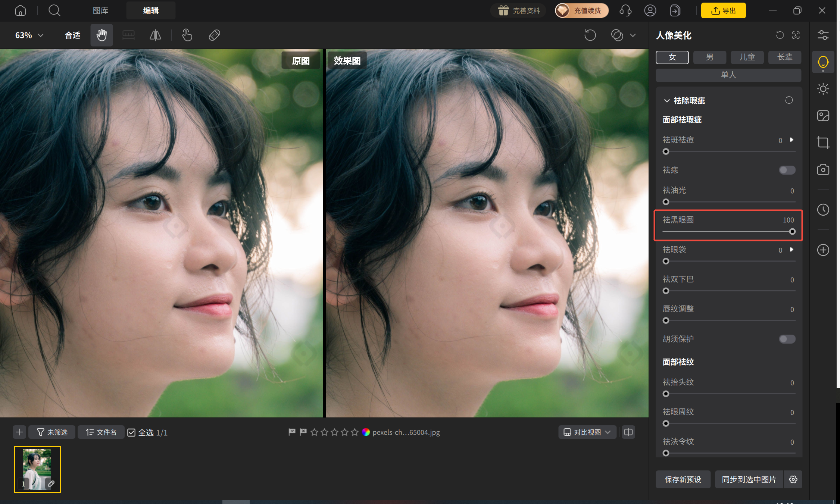Viewport: 840px width, 504px height.
Task: Toggle the 全选 checkbox
Action: 131,432
